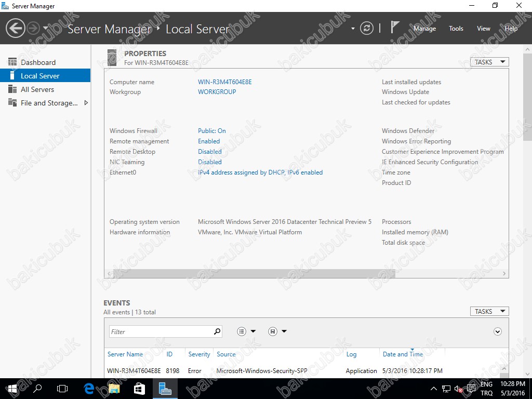Viewport: 532px width, 399px height.
Task: Open the notifications flag icon
Action: [394, 27]
